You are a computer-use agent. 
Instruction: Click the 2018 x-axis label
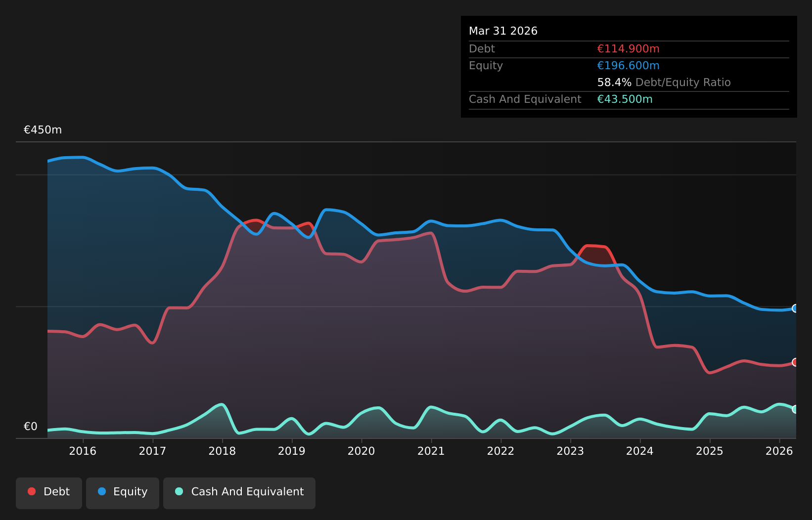pos(222,451)
